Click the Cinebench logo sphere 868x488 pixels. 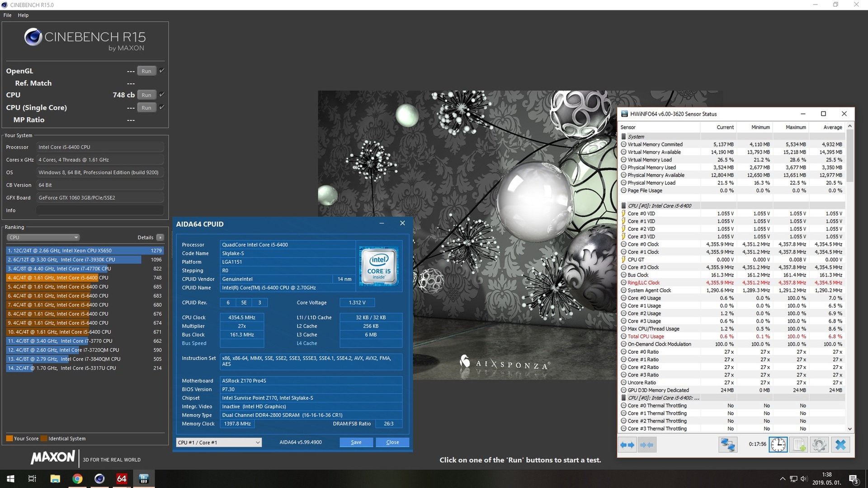point(33,37)
